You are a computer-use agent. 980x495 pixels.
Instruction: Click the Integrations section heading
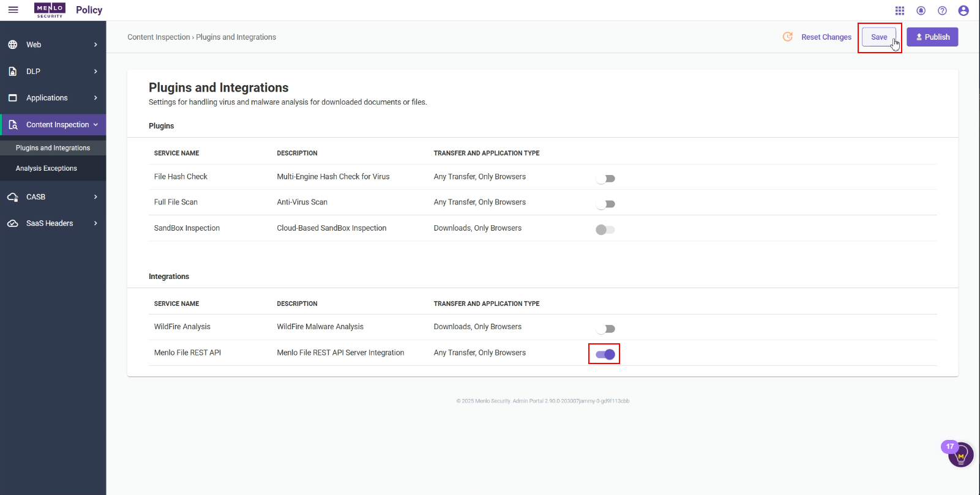[x=169, y=277]
